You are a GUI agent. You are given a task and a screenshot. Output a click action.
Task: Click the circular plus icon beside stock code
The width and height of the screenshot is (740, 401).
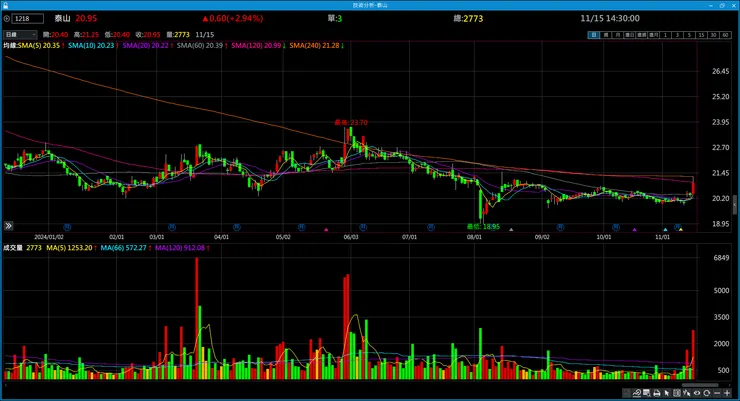click(x=7, y=19)
